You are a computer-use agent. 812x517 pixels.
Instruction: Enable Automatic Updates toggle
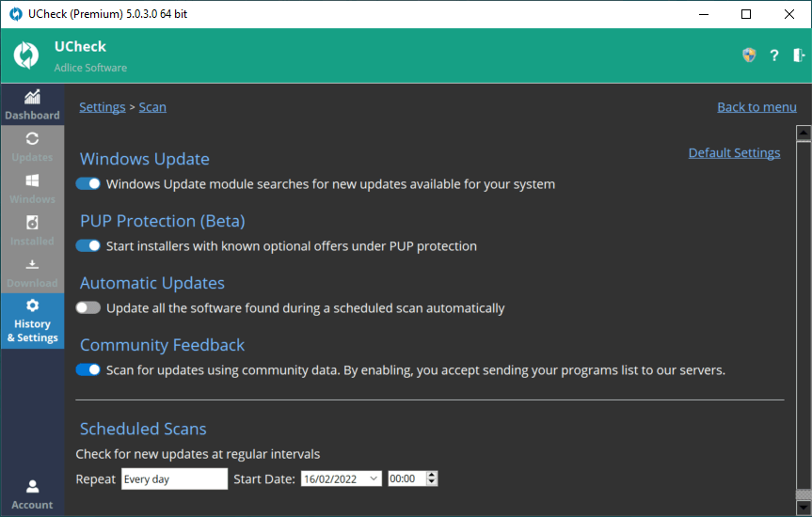tap(88, 308)
